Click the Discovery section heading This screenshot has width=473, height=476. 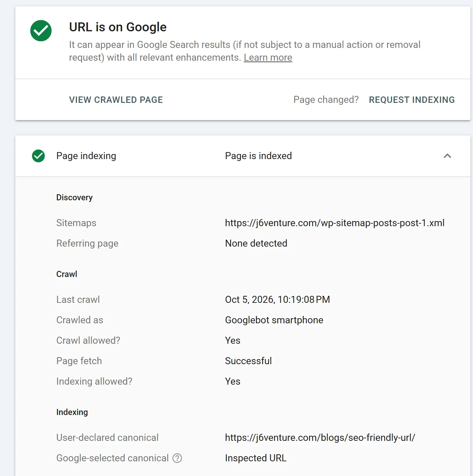pos(74,197)
